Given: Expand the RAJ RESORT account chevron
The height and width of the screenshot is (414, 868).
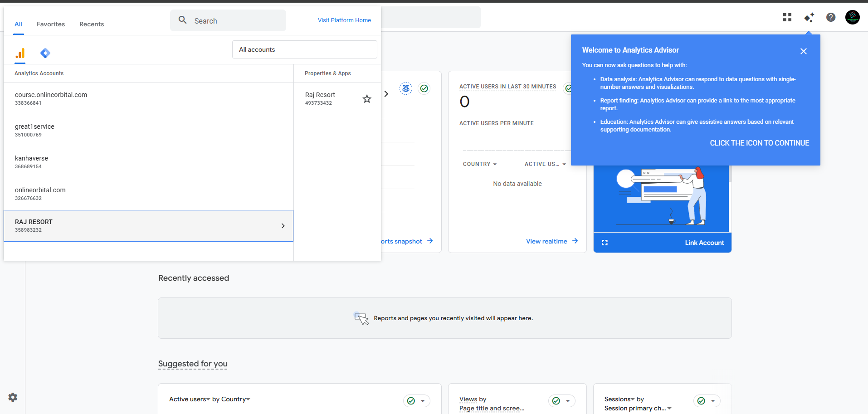Looking at the screenshot, I should (x=283, y=226).
